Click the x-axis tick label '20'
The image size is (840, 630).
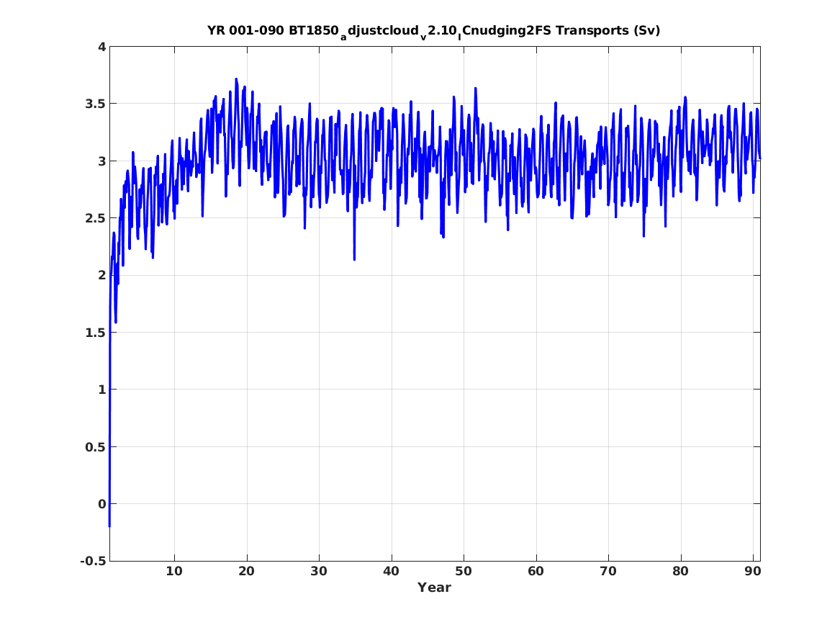click(246, 572)
